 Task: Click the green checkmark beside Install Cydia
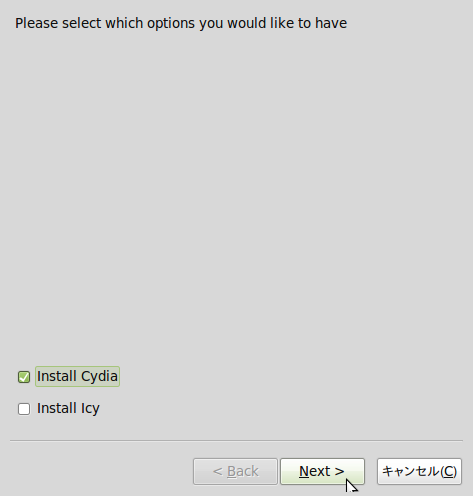(24, 377)
